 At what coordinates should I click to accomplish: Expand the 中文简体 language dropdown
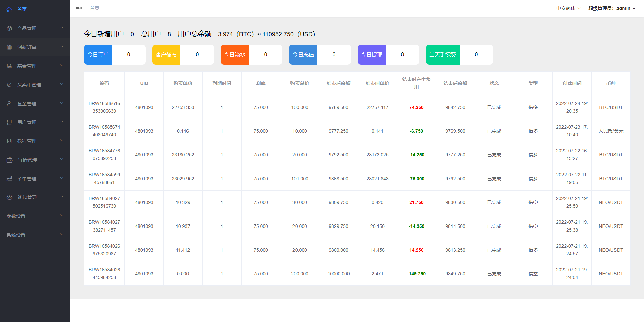pos(568,8)
